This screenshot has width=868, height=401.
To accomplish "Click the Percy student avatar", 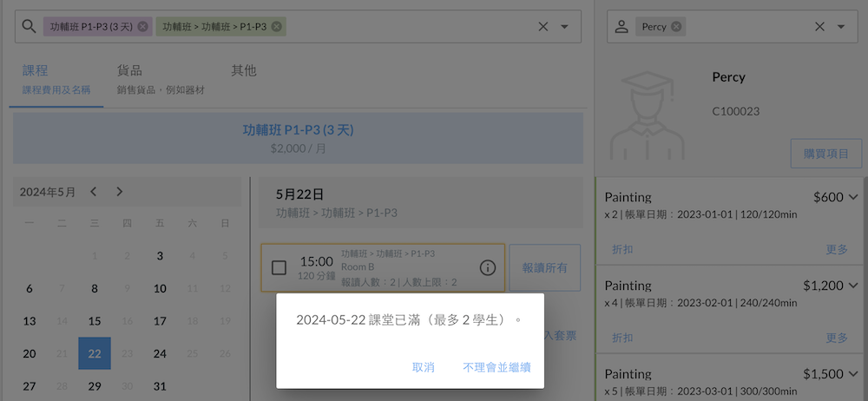I will tap(648, 115).
